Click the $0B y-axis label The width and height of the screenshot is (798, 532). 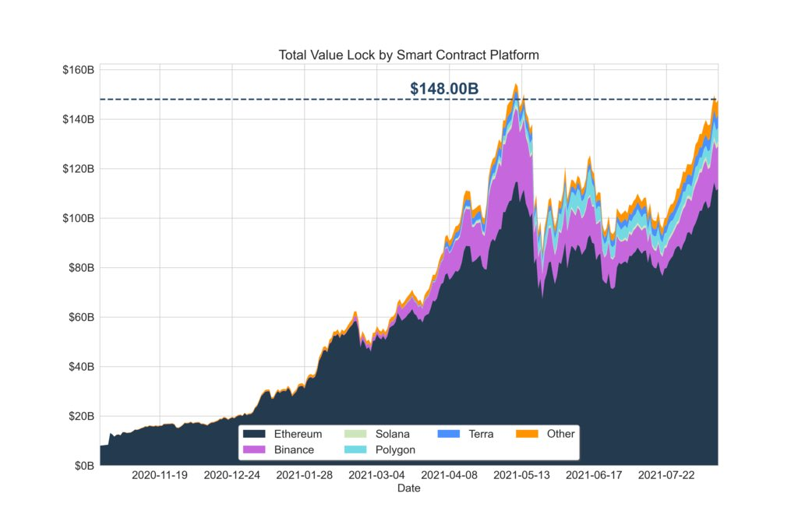(x=84, y=466)
